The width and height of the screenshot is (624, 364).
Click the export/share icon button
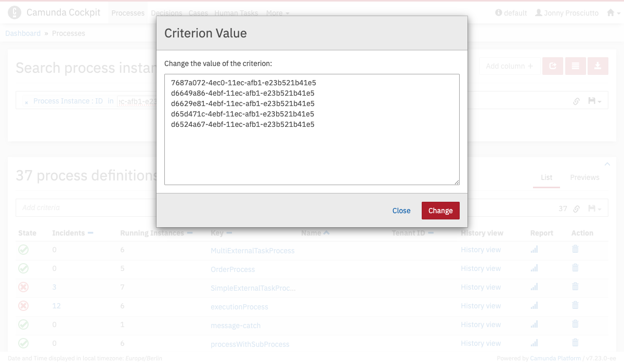point(553,66)
